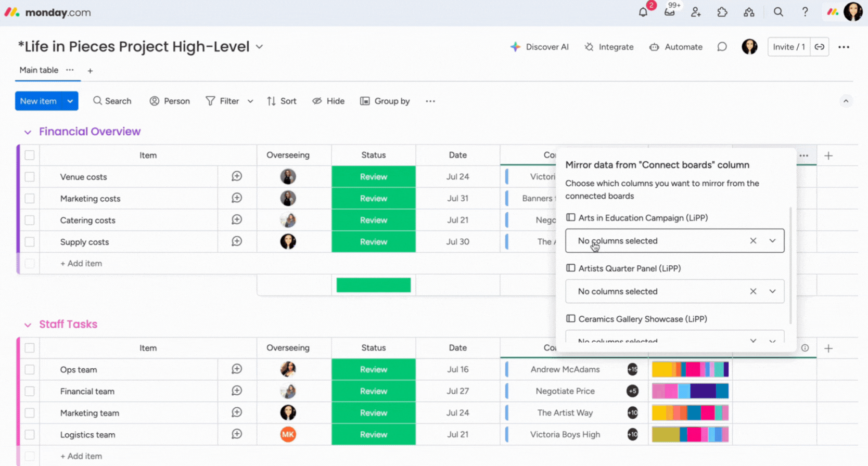Viewport: 868px width, 466px height.
Task: Click the info icon in Staff Tasks header
Action: click(x=805, y=348)
